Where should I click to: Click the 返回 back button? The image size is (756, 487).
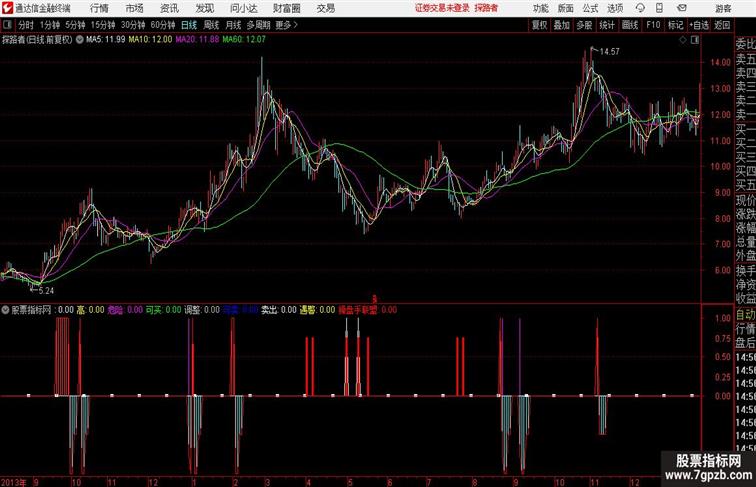click(x=722, y=25)
